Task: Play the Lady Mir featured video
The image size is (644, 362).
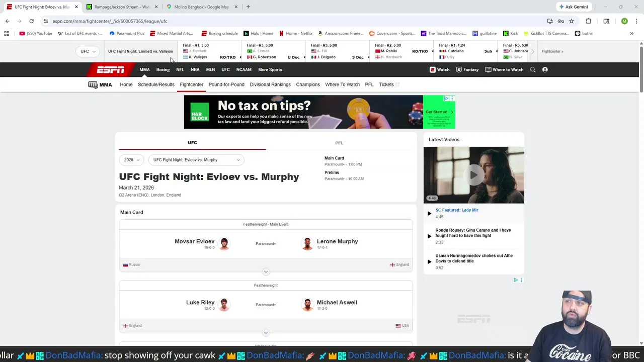Action: (473, 175)
